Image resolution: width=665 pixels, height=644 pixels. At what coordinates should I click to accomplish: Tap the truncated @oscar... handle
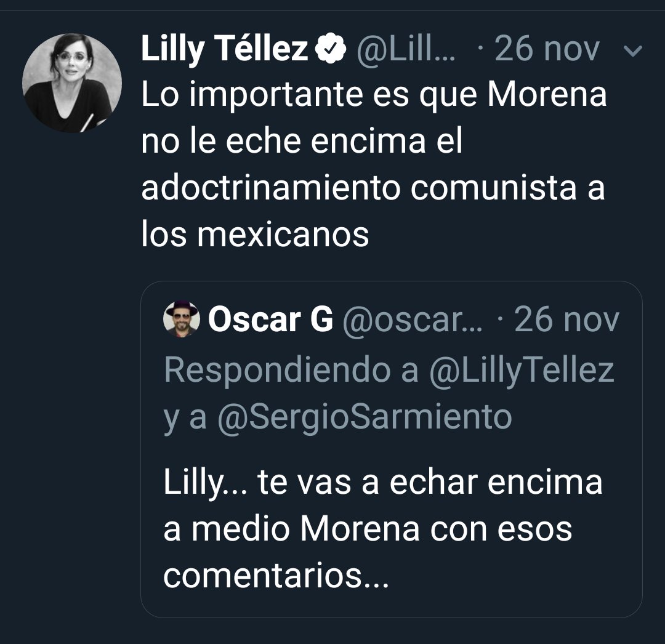tap(412, 320)
